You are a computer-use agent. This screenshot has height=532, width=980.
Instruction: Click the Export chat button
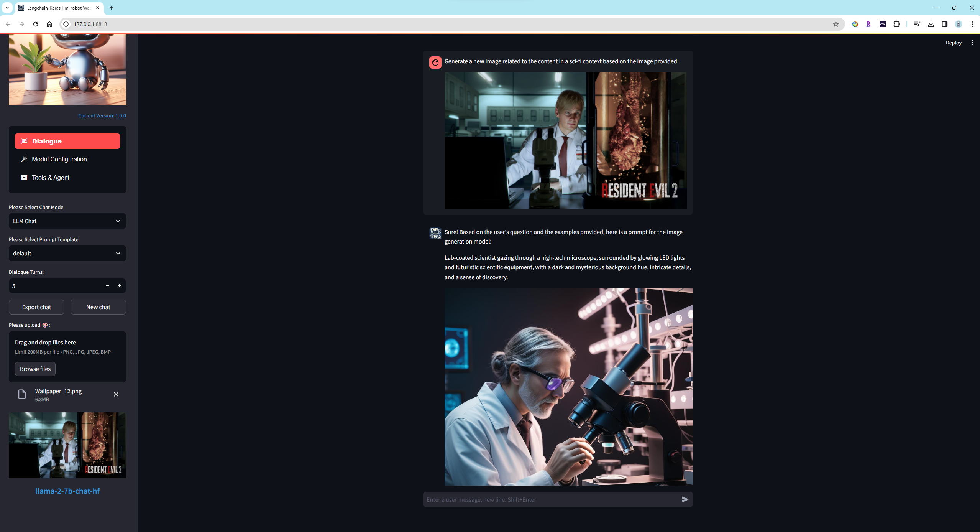coord(36,307)
